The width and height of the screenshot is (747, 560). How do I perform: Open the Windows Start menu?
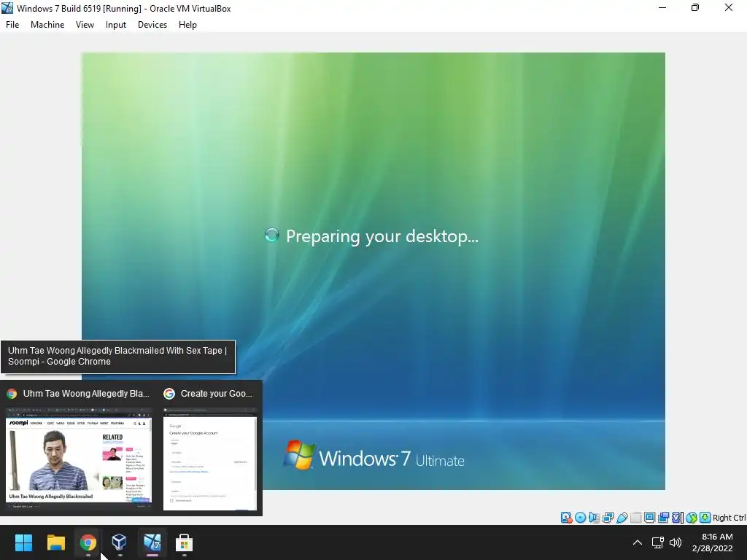pos(23,542)
